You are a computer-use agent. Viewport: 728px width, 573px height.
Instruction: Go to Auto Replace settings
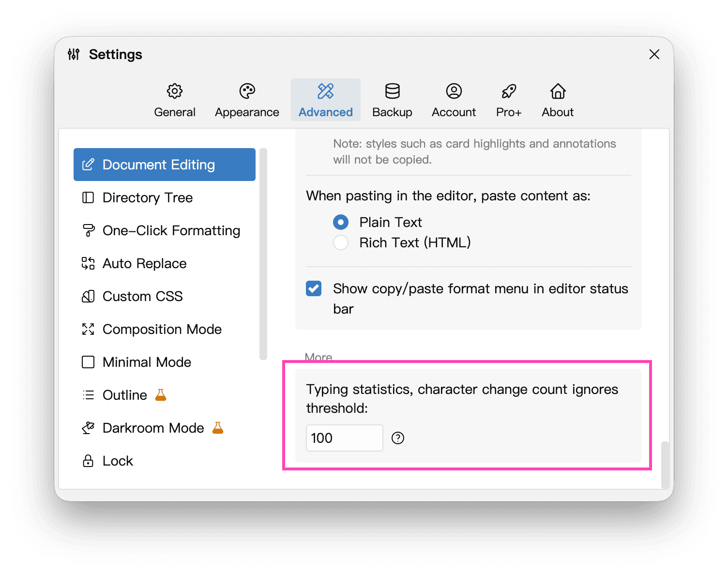pyautogui.click(x=144, y=263)
